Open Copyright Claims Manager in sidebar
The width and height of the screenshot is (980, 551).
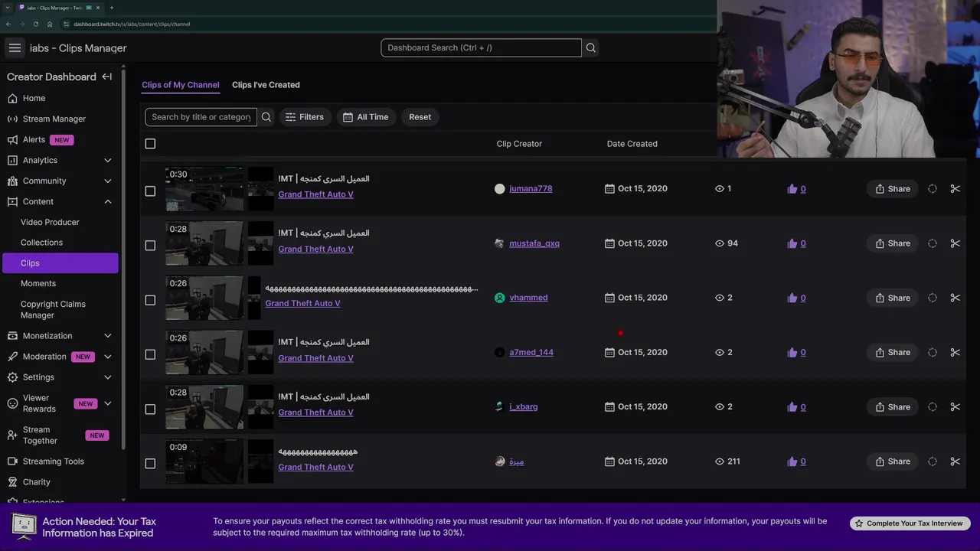(53, 309)
